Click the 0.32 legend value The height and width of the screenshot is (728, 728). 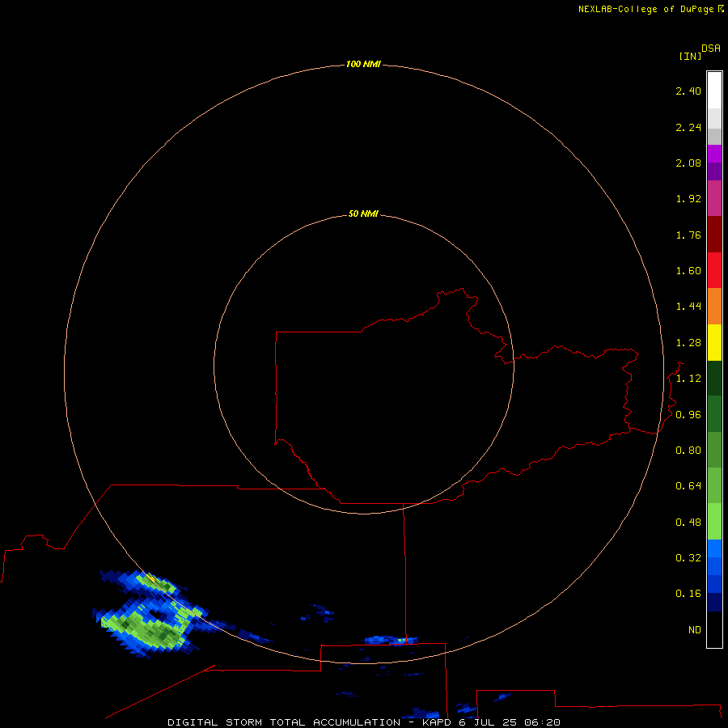pos(688,558)
